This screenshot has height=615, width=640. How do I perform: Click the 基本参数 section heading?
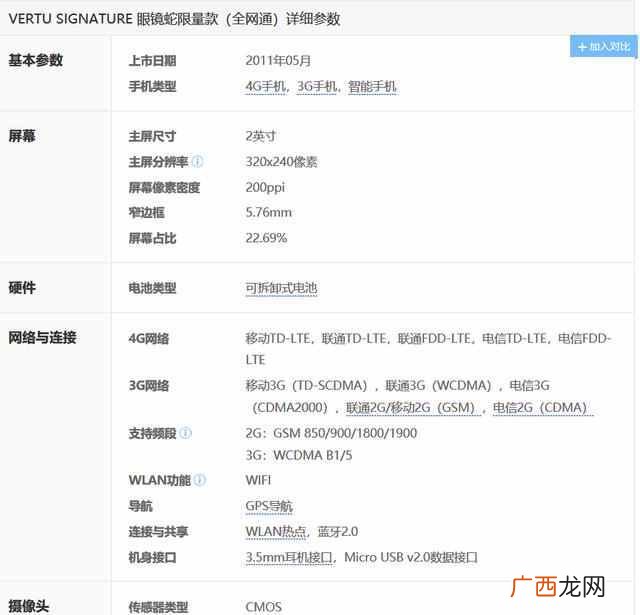point(36,60)
